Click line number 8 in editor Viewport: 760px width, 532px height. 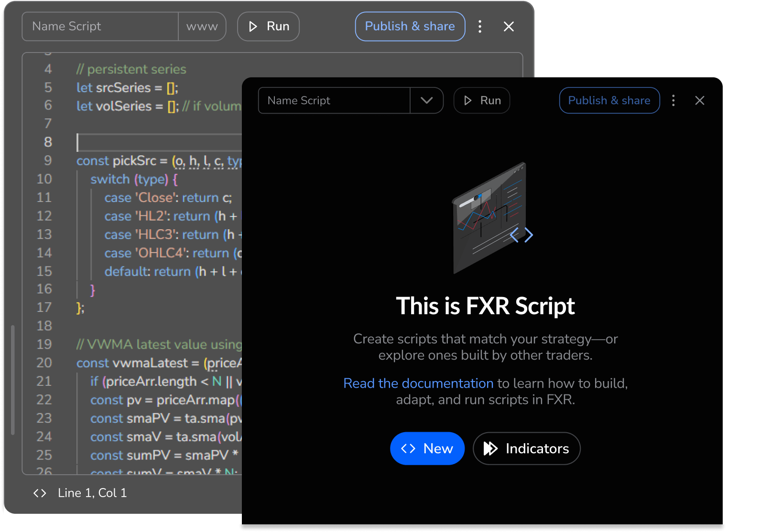[x=48, y=142]
